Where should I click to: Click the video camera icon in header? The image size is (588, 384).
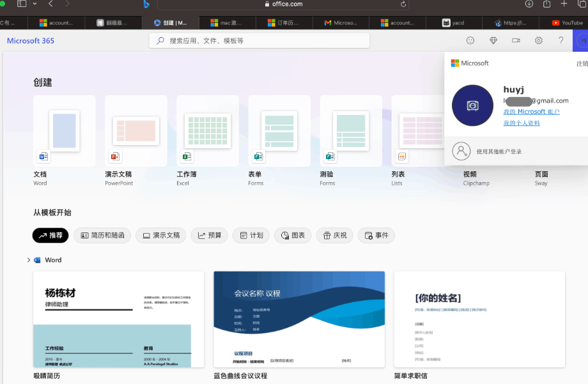pos(516,40)
